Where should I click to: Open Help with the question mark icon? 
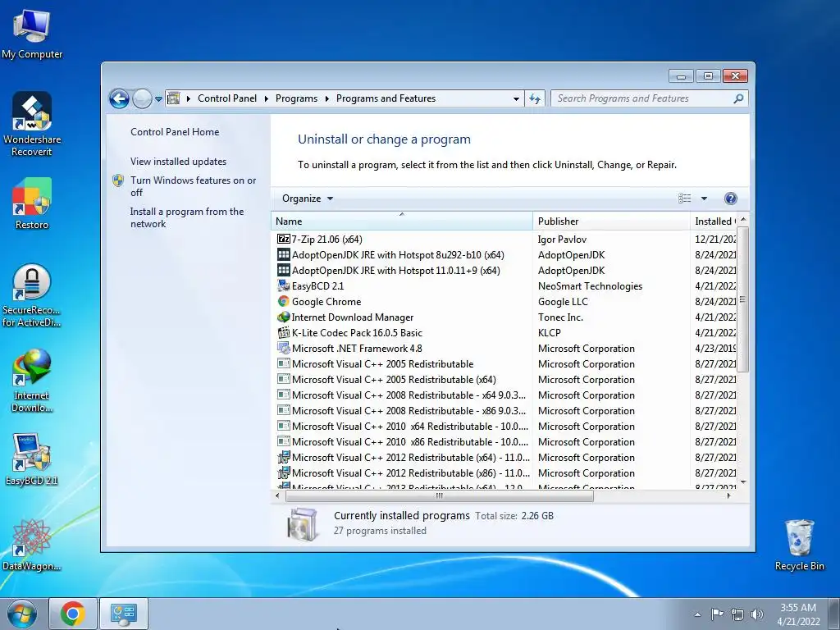pyautogui.click(x=730, y=199)
